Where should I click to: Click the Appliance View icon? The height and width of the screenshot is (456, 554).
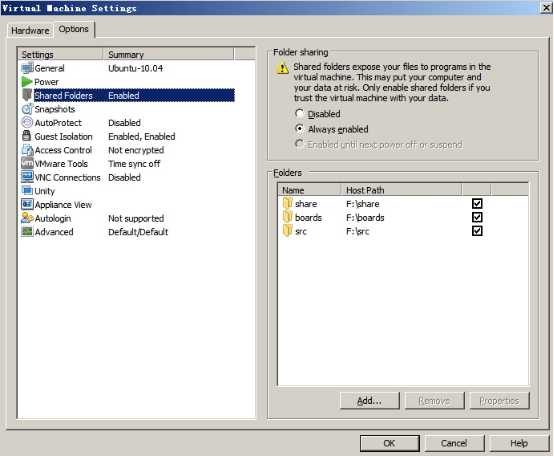(x=27, y=204)
